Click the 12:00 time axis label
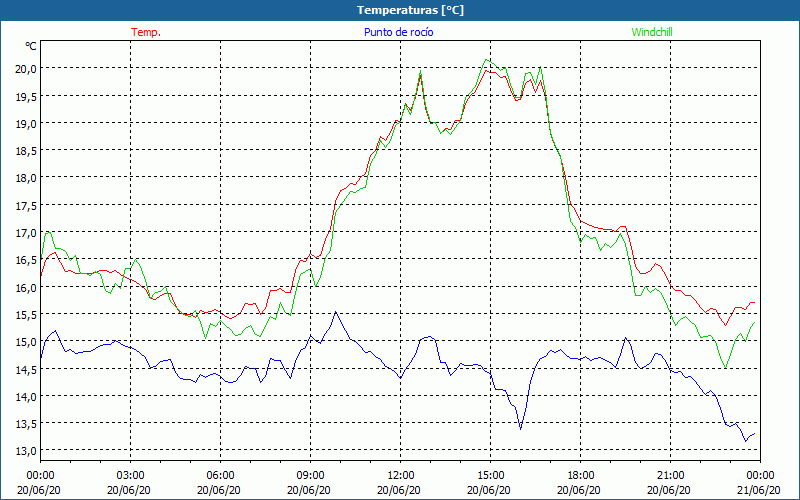800x500 pixels. click(x=401, y=476)
